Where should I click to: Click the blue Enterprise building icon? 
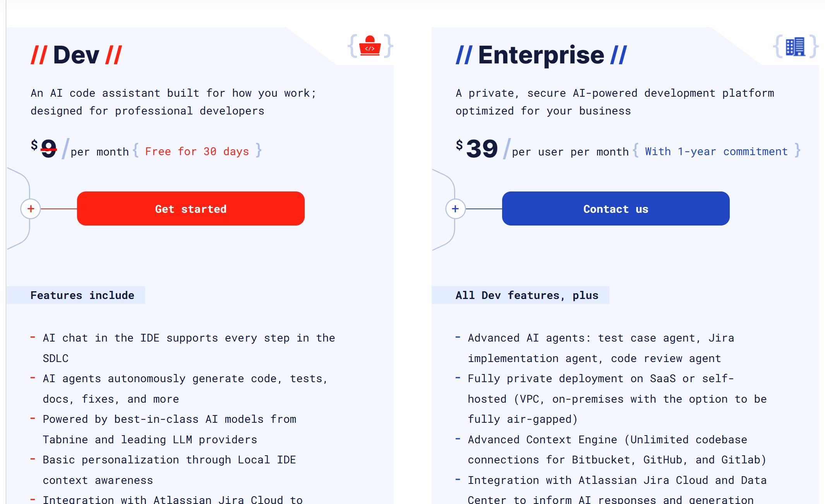(795, 47)
